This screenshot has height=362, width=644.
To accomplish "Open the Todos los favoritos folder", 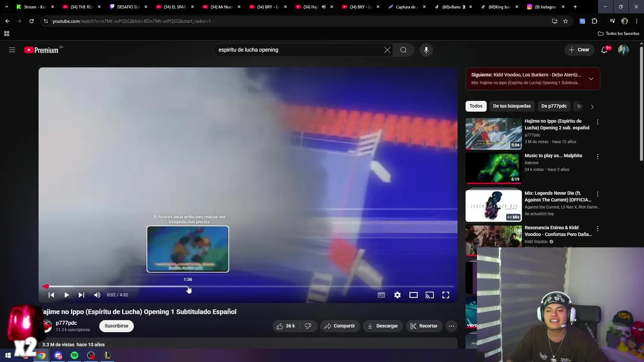I will pyautogui.click(x=618, y=34).
